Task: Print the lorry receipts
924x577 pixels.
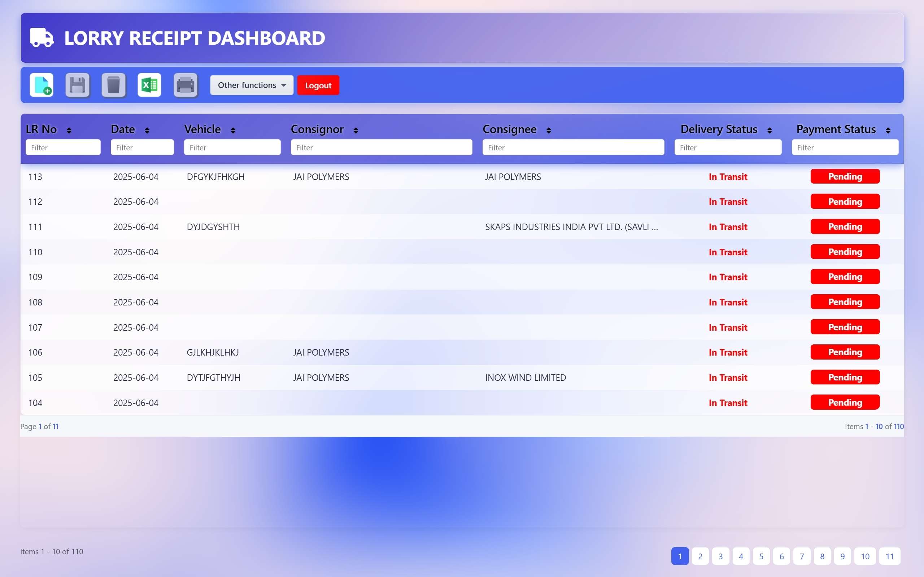Action: [x=186, y=85]
